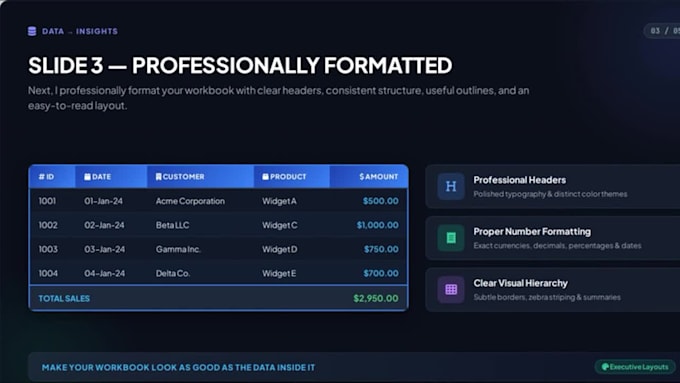Select the Professional Headers card title
The height and width of the screenshot is (383, 680).
(x=520, y=180)
